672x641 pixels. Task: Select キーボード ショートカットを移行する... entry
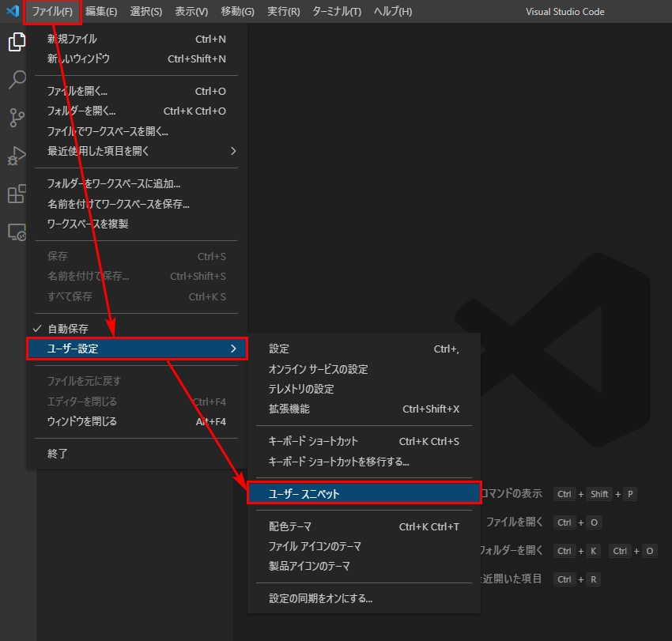pyautogui.click(x=364, y=462)
